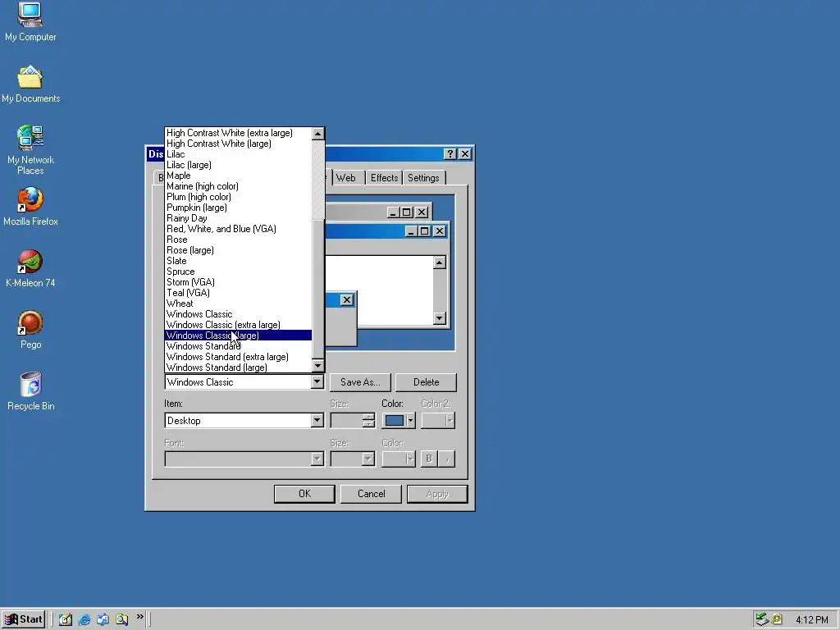Choose Windows Standard (large) scheme
Screen dimensions: 840x630
tap(238, 367)
